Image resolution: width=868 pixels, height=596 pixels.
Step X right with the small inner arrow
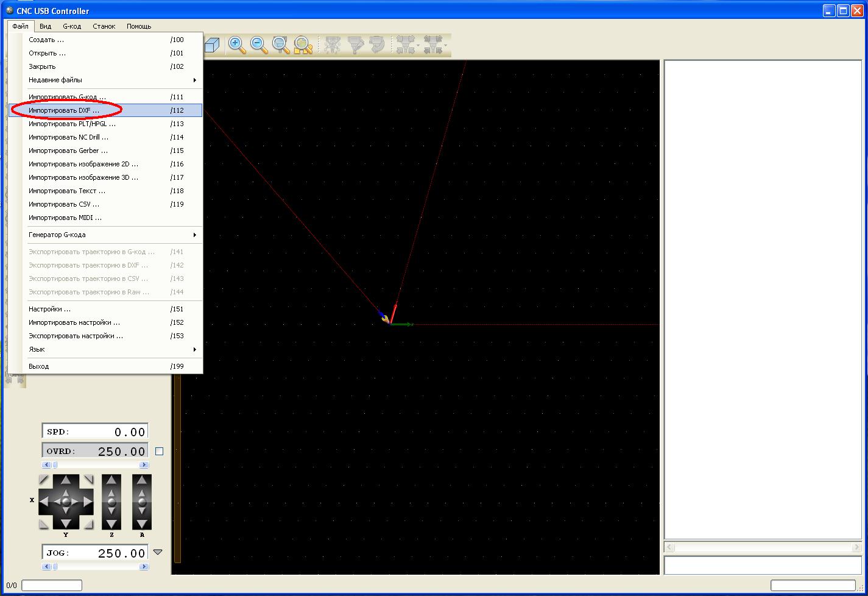[76, 502]
